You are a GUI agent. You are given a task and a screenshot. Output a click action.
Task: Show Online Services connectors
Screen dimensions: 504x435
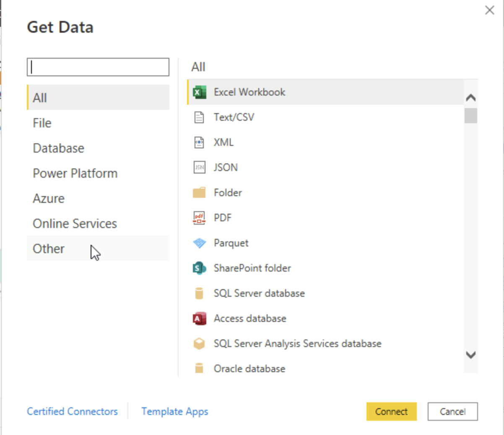click(75, 224)
